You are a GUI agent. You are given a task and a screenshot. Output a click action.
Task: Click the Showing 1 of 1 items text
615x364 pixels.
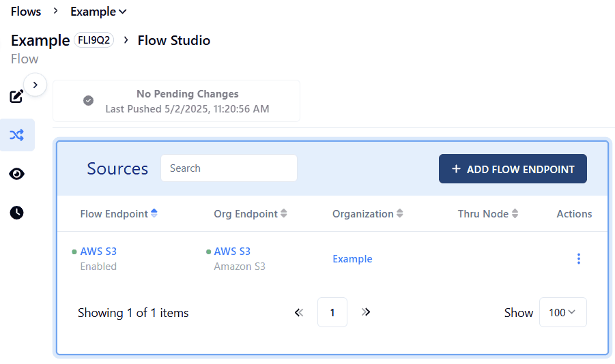(x=133, y=313)
